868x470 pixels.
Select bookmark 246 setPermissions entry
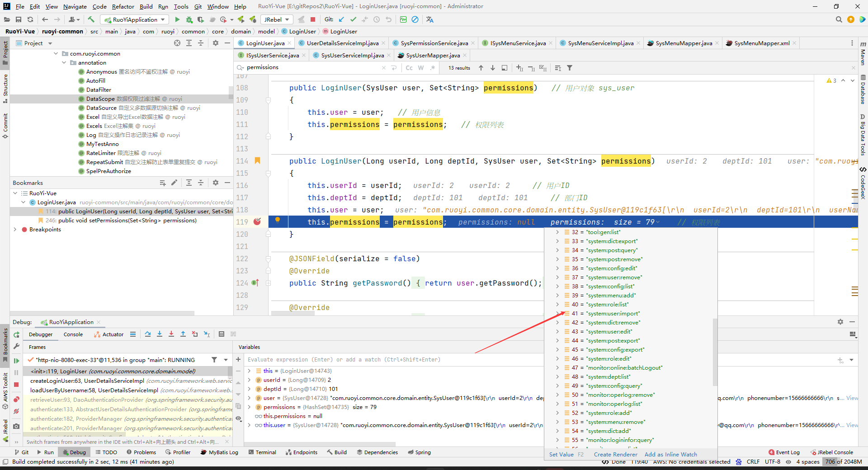[121, 221]
